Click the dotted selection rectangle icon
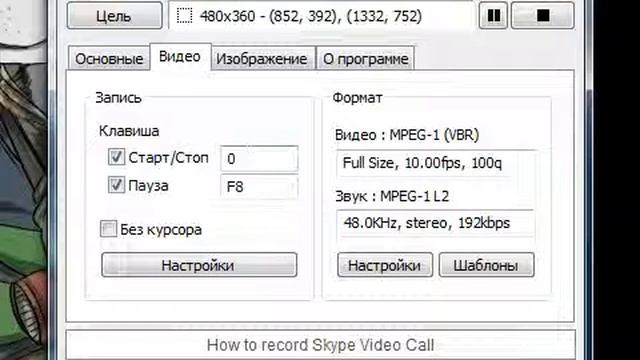The image size is (640, 360). tap(184, 16)
